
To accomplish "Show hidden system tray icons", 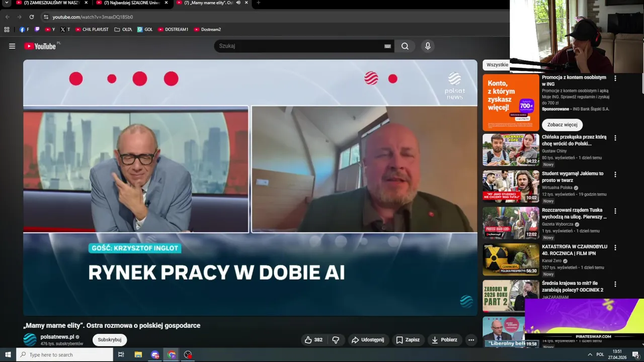I will pyautogui.click(x=590, y=355).
